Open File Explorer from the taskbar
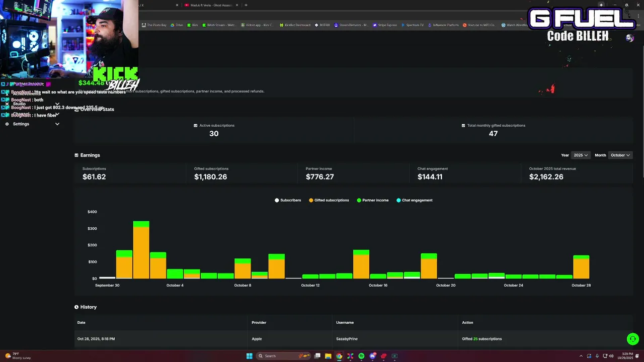Image resolution: width=644 pixels, height=362 pixels. tap(328, 356)
